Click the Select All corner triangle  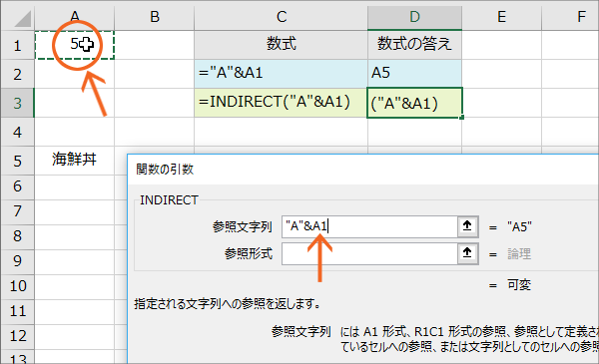pos(22,18)
